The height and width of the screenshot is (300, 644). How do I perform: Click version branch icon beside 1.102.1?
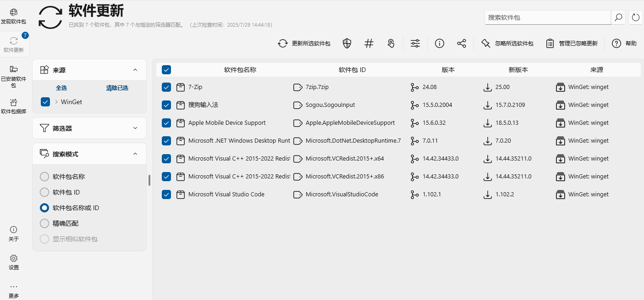415,194
